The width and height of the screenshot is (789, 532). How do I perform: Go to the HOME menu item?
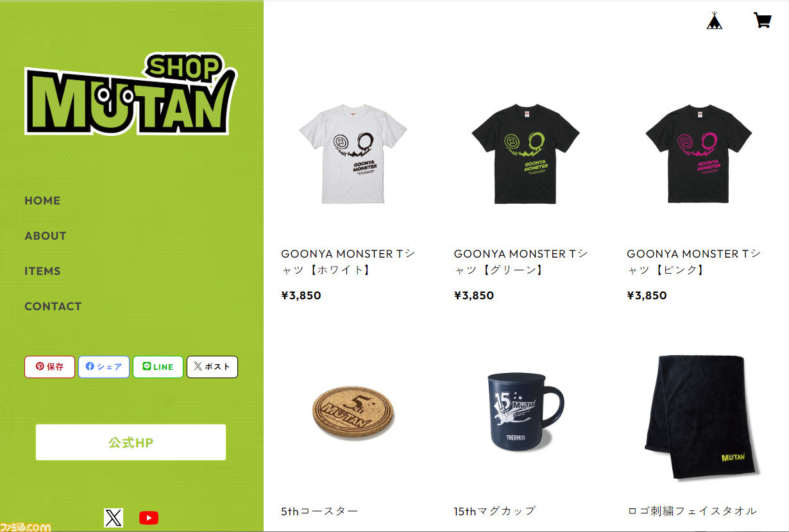pos(42,201)
